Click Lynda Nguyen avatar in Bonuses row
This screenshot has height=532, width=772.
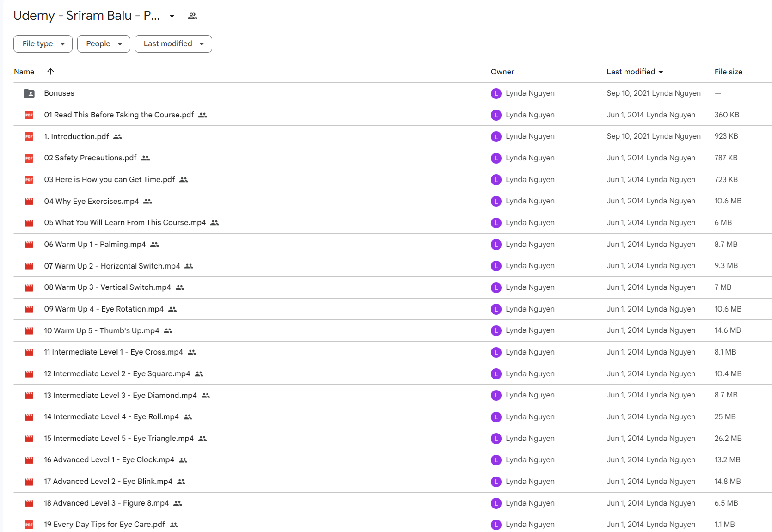pyautogui.click(x=496, y=93)
